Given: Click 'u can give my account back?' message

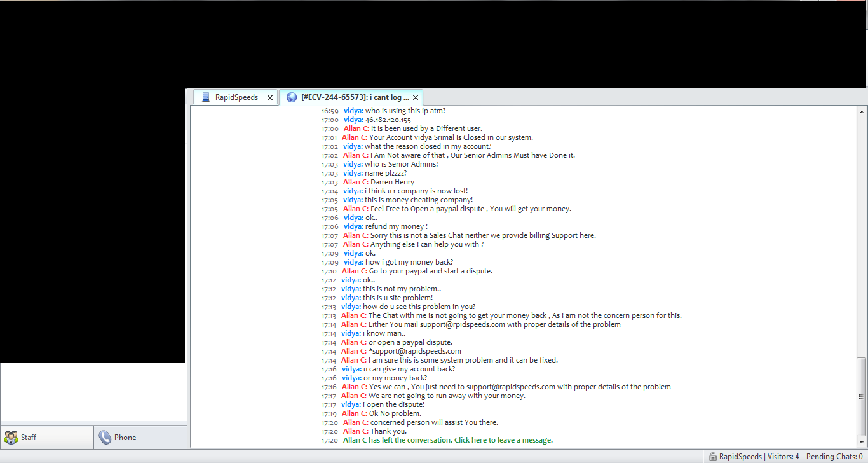Looking at the screenshot, I should [x=409, y=369].
